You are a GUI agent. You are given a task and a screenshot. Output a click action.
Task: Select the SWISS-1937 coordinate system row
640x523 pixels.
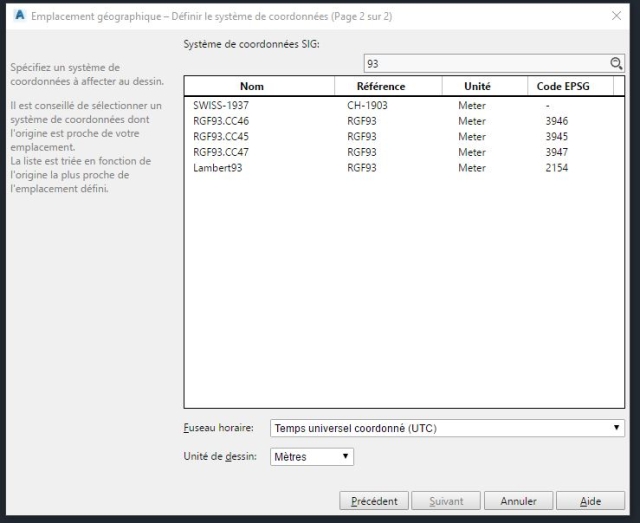tap(404, 105)
